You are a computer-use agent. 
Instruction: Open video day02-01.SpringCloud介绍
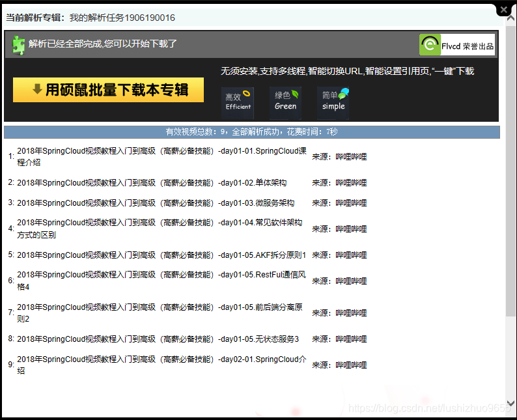click(161, 365)
